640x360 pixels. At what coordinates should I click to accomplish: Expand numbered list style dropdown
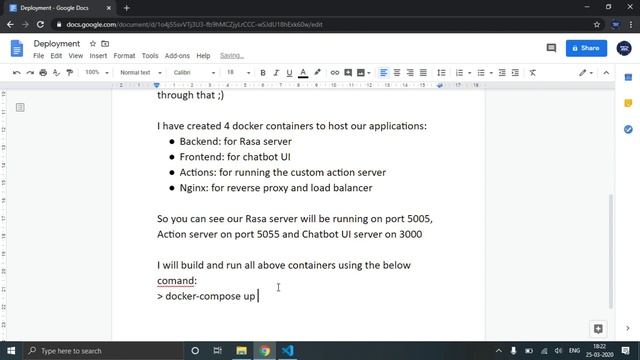click(469, 73)
